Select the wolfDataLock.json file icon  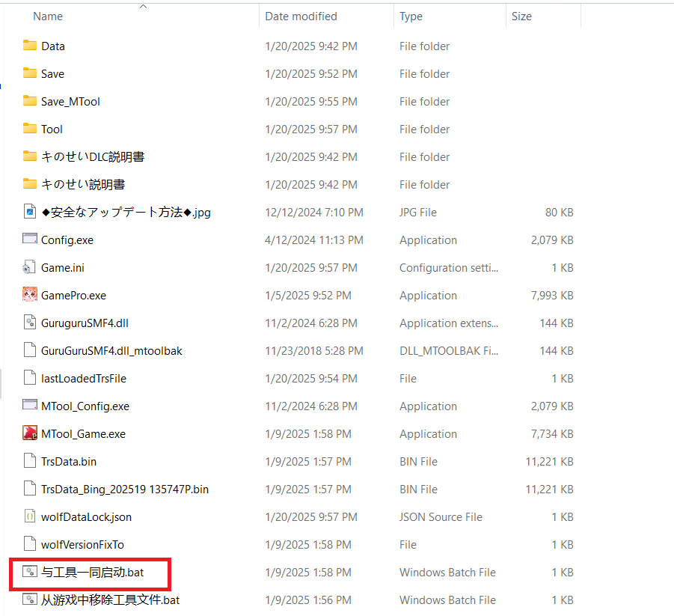tap(30, 516)
